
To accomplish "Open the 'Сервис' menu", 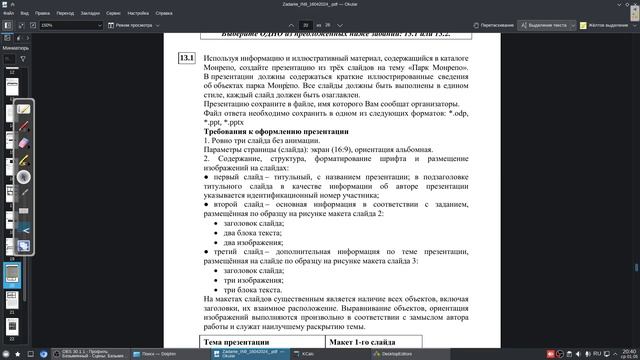I will click(x=113, y=13).
